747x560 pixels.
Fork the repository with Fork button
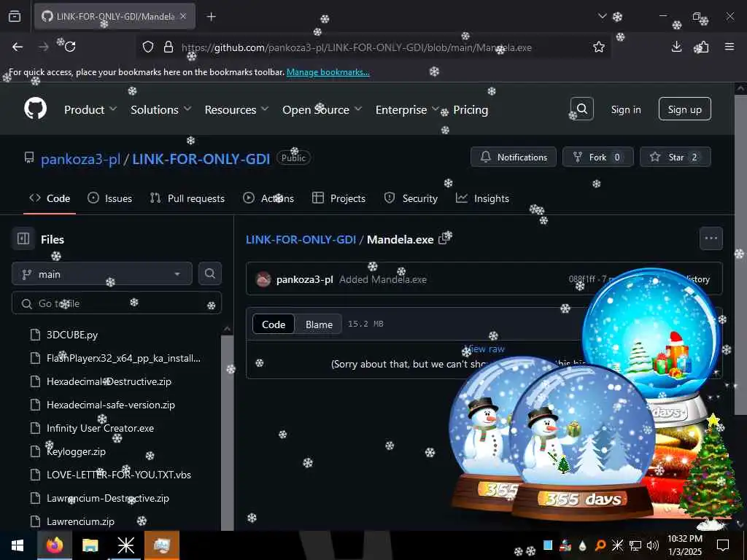598,157
